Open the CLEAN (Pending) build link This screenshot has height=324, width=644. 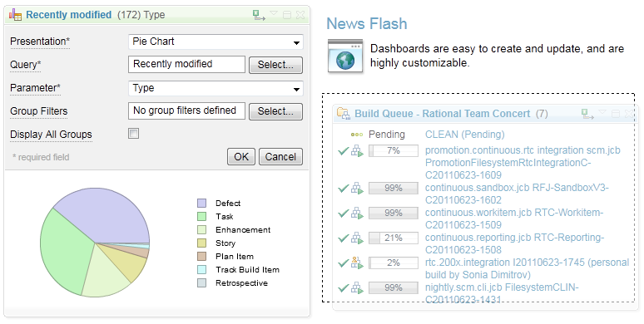pyautogui.click(x=465, y=135)
